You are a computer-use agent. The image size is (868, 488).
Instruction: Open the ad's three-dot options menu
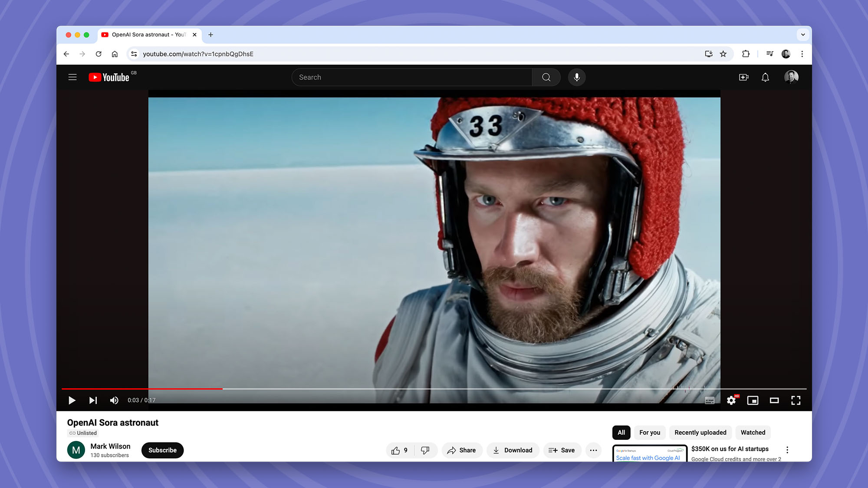(787, 450)
